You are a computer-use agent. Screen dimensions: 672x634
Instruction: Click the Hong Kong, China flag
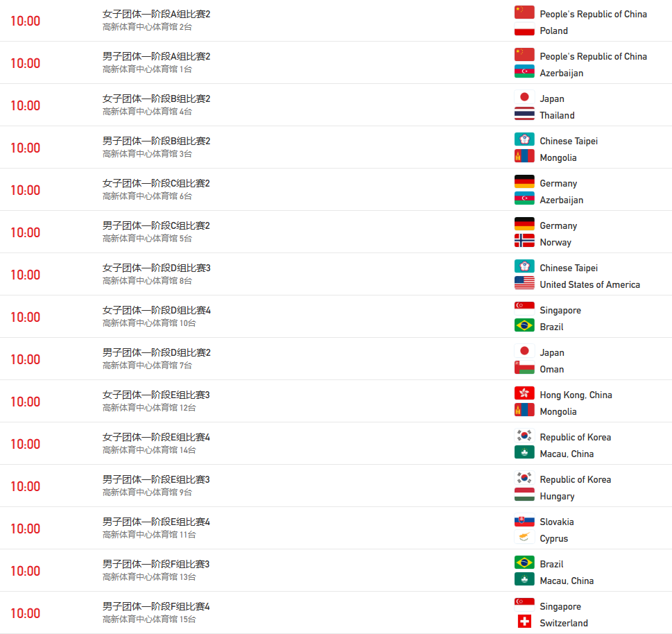[524, 394]
